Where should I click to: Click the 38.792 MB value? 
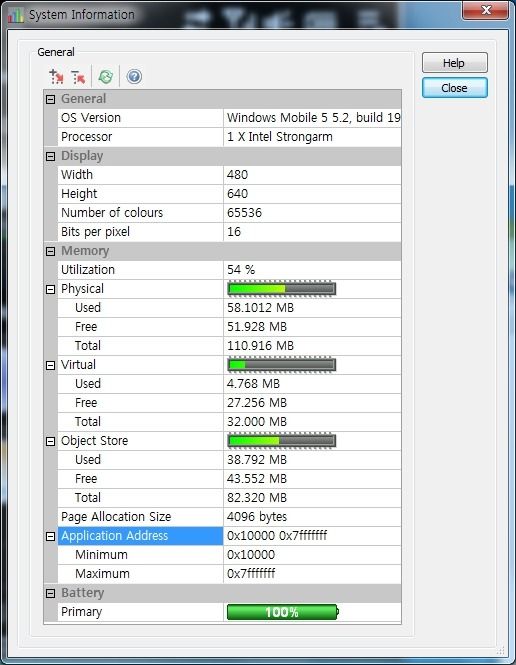[x=257, y=459]
